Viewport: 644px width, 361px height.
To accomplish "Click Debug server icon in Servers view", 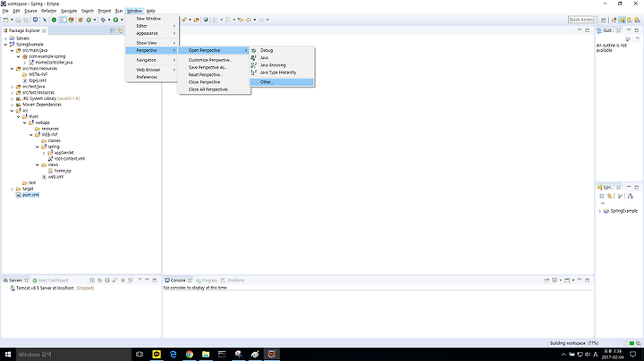I will point(99,281).
